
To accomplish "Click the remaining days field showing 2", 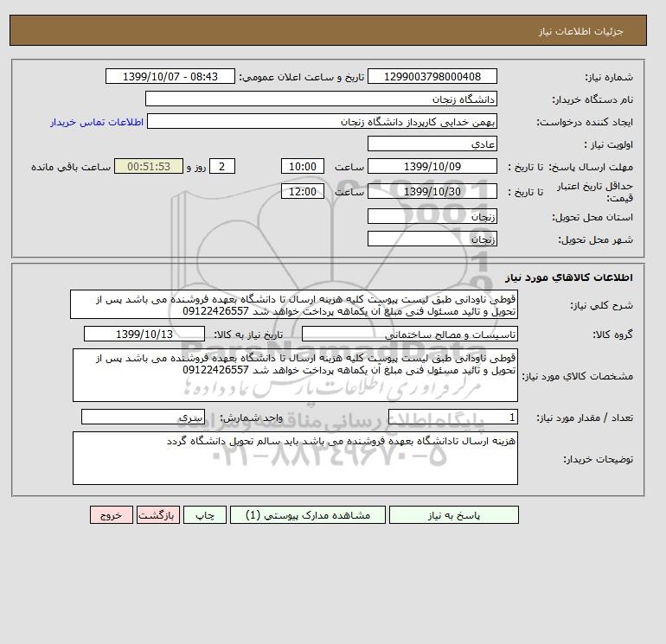I will tap(221, 167).
